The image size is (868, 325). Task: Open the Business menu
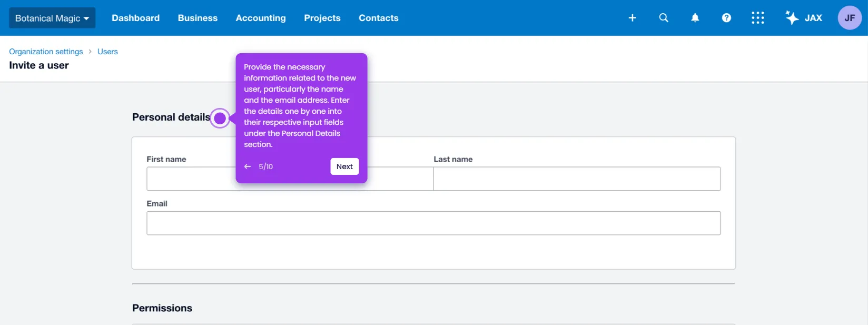click(x=198, y=18)
